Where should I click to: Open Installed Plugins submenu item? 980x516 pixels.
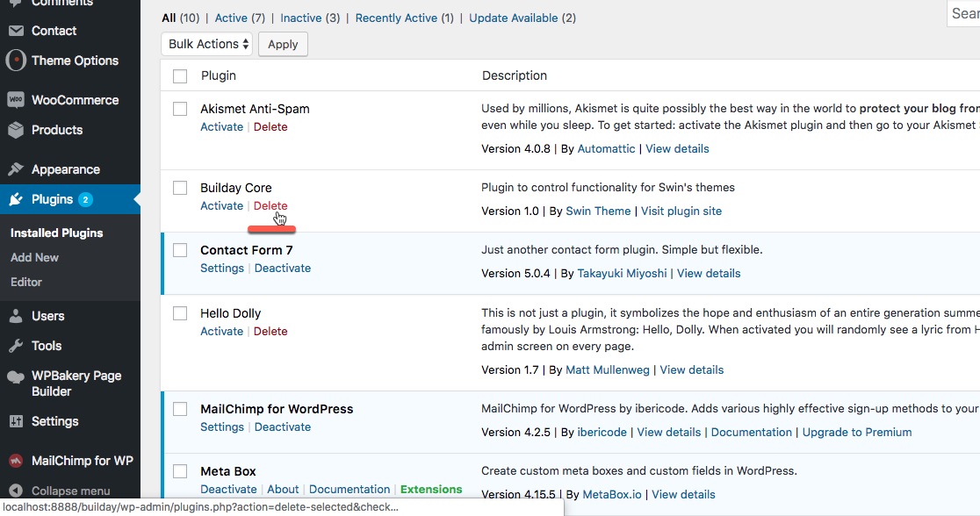57,233
